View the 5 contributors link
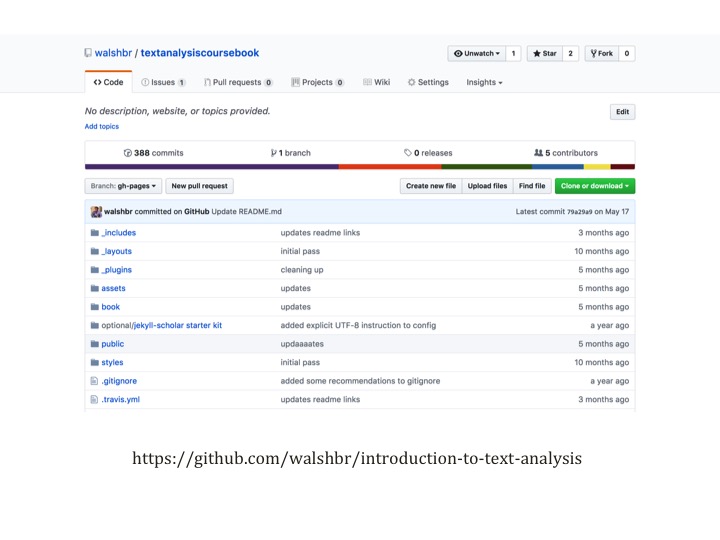The image size is (720, 540). [566, 153]
